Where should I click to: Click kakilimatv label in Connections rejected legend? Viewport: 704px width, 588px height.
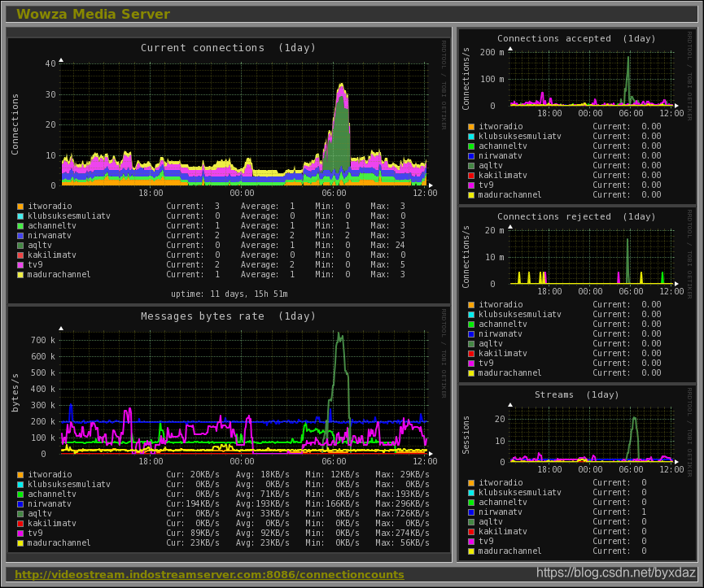pos(502,354)
